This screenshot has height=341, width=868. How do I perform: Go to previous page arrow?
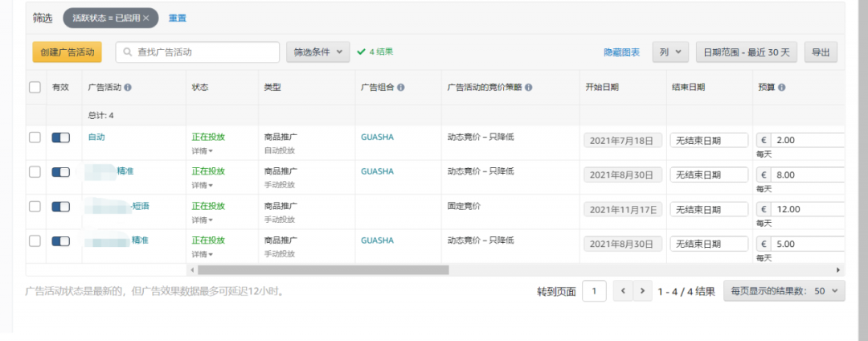click(x=623, y=290)
